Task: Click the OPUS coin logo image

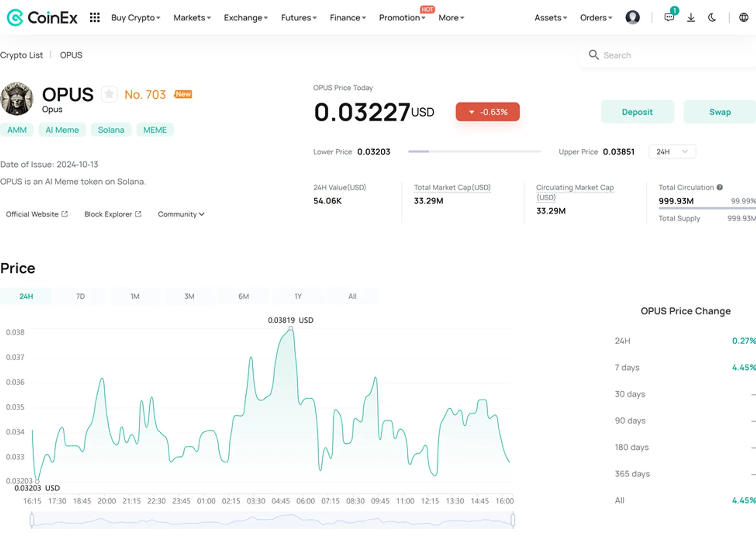Action: pos(17,99)
